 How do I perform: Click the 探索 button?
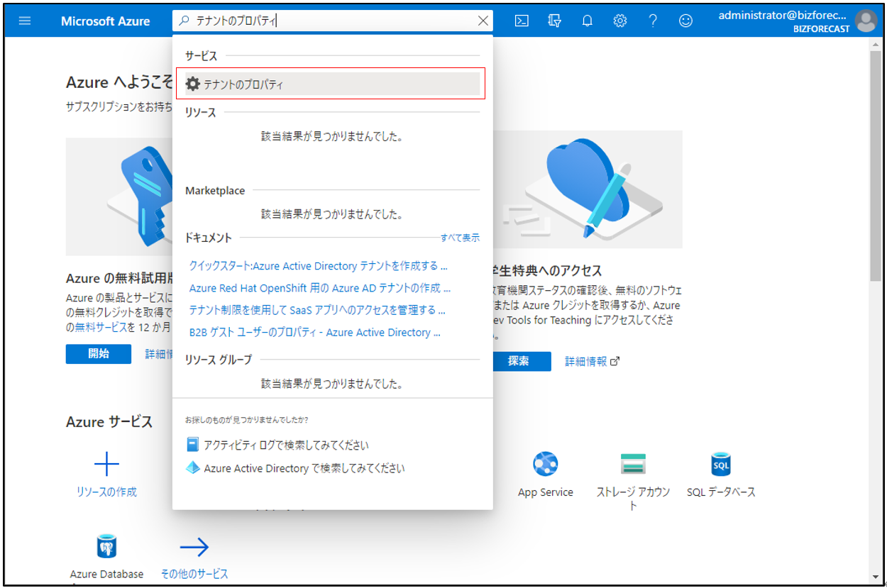[518, 361]
